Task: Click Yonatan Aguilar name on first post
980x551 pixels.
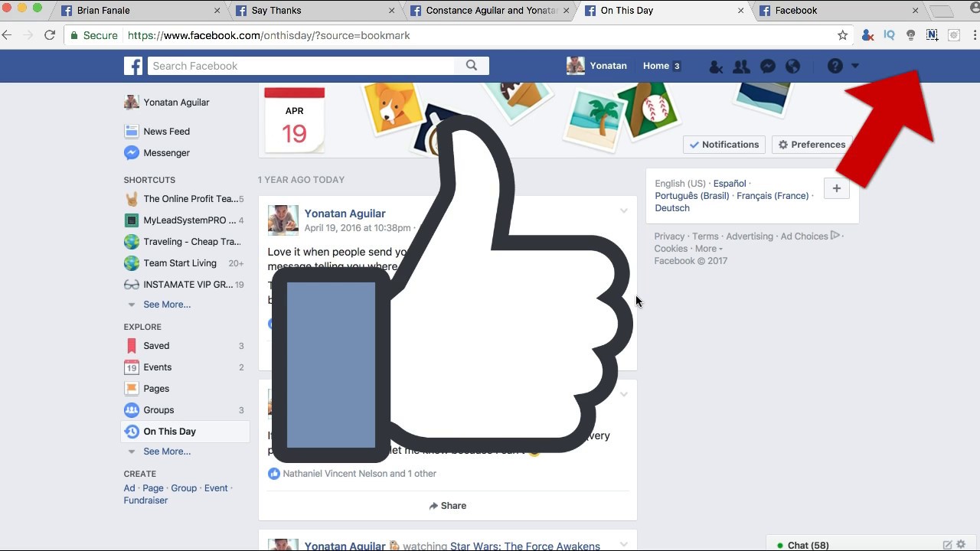Action: 345,214
